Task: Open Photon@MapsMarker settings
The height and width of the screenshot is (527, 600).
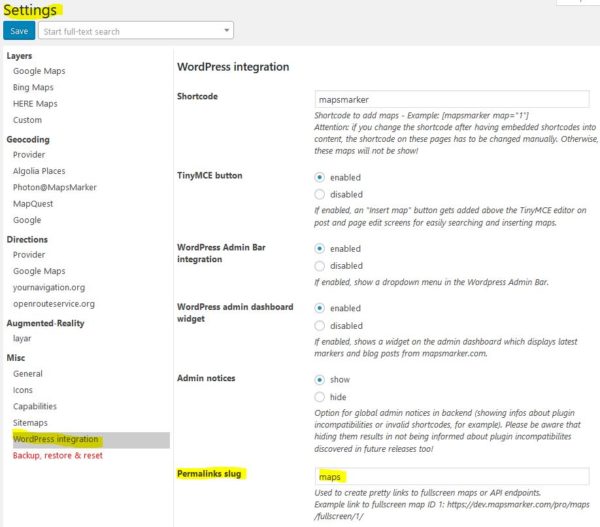Action: click(x=55, y=187)
